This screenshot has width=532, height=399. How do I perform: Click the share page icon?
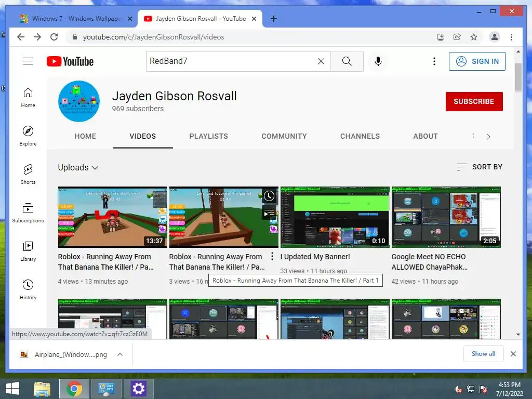click(x=457, y=37)
